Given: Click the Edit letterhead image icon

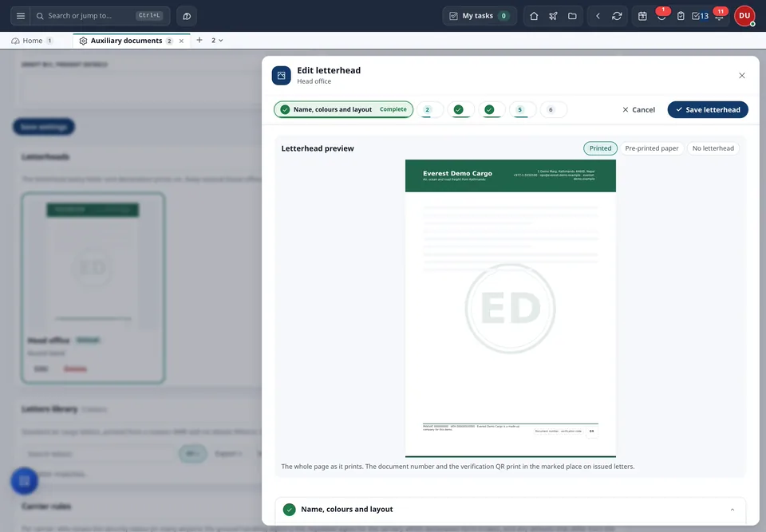Looking at the screenshot, I should pos(282,76).
